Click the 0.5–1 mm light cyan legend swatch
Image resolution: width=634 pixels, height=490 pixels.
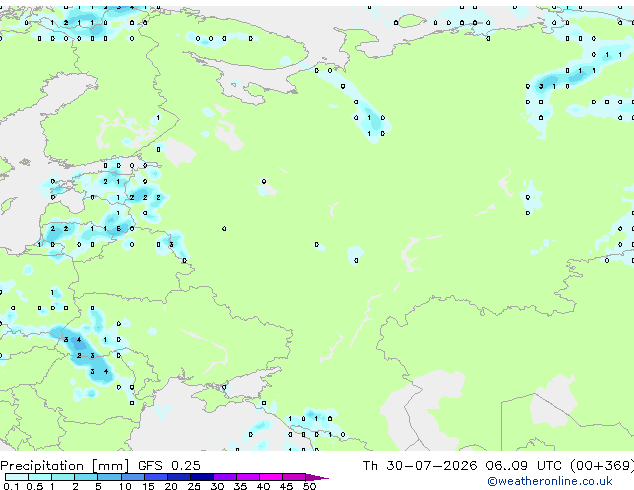[x=40, y=477]
